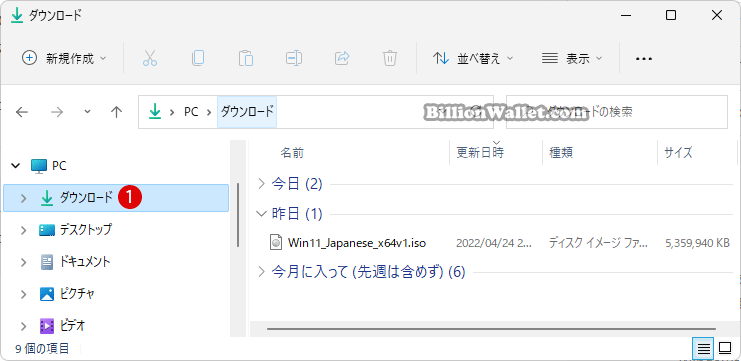Screen dimensions: 741x361
Task: Select ダウンロード in the navigation pane
Action: pos(116,198)
